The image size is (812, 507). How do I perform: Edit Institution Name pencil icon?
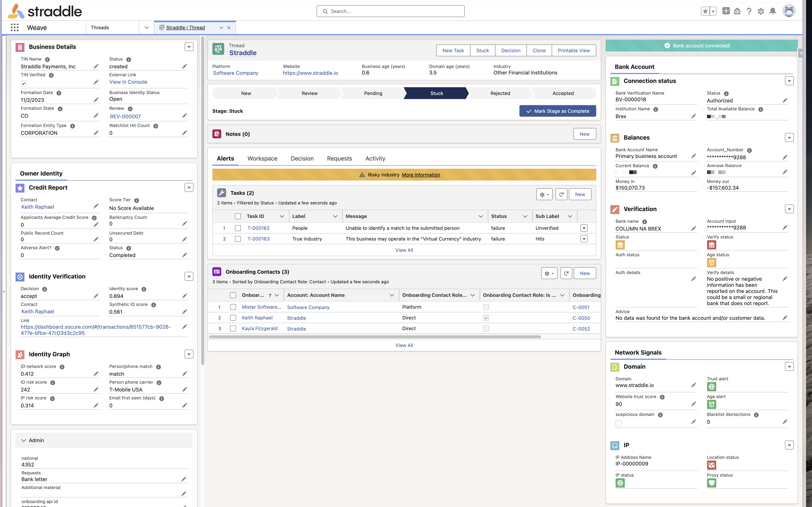pyautogui.click(x=693, y=116)
